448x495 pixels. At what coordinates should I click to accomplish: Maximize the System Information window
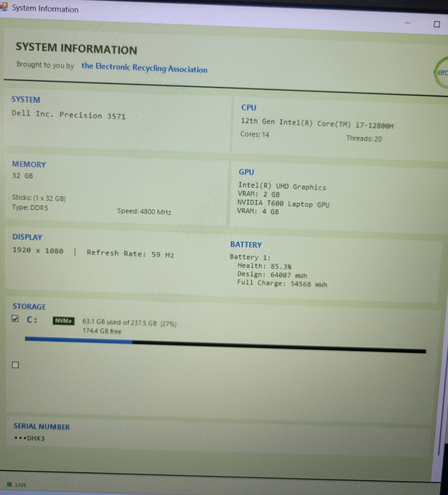pos(437,24)
